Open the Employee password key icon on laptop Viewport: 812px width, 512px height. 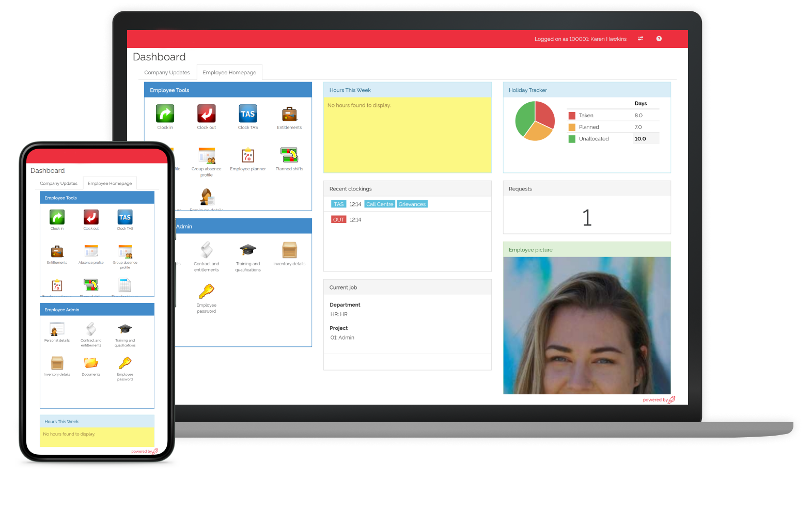(206, 292)
